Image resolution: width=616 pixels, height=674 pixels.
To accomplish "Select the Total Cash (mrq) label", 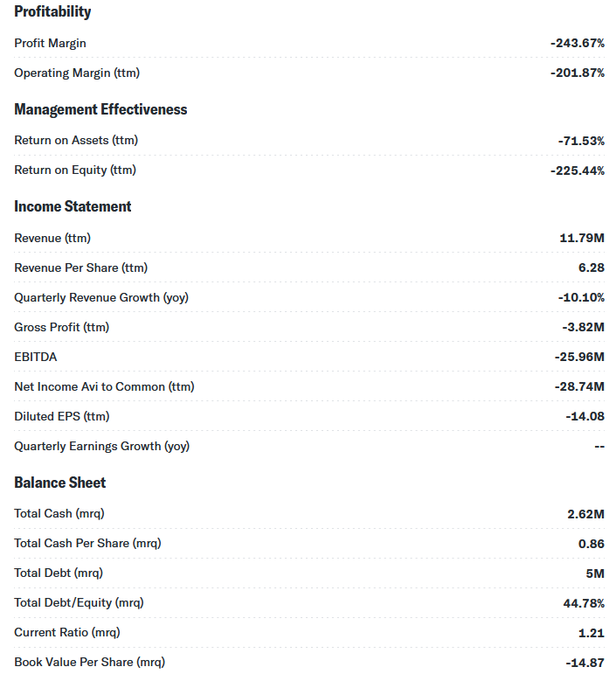I will click(59, 514).
